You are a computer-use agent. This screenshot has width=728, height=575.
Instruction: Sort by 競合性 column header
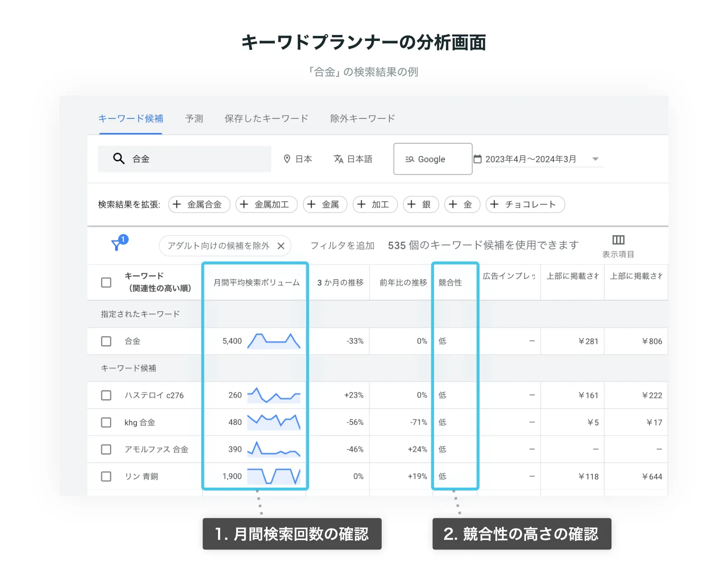pyautogui.click(x=450, y=282)
